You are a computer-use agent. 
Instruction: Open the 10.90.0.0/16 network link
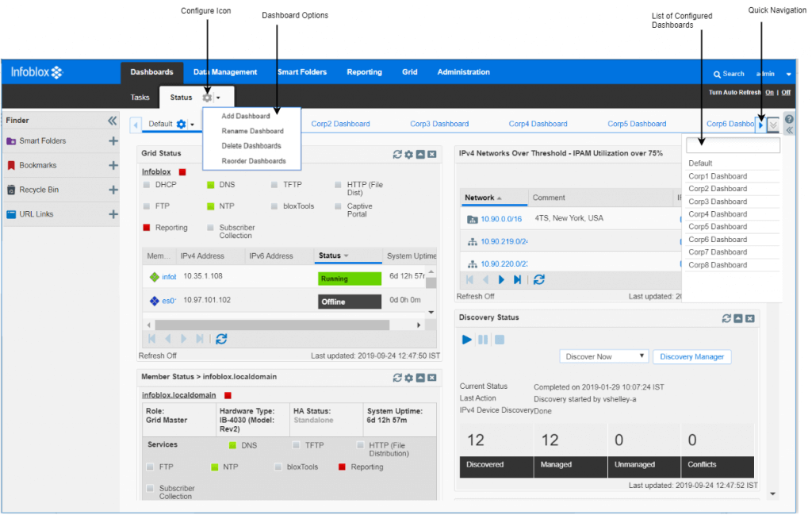pos(501,219)
